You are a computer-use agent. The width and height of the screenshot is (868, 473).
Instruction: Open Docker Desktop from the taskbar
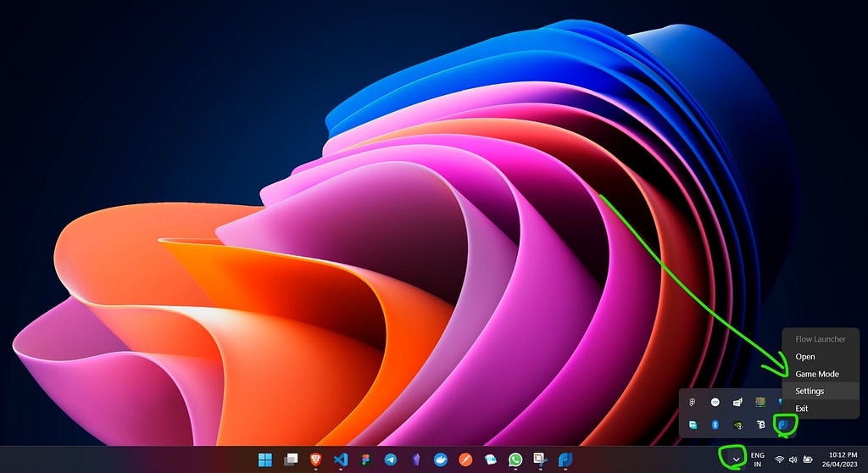(440, 459)
